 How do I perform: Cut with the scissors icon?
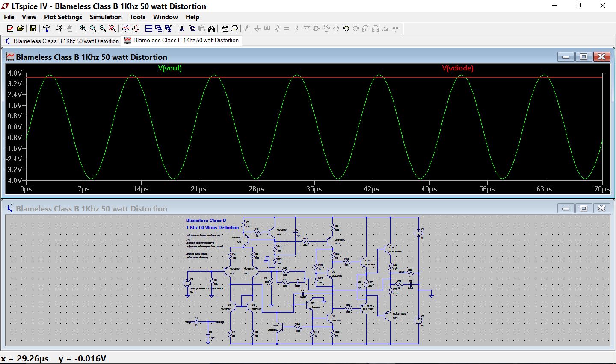tap(182, 29)
